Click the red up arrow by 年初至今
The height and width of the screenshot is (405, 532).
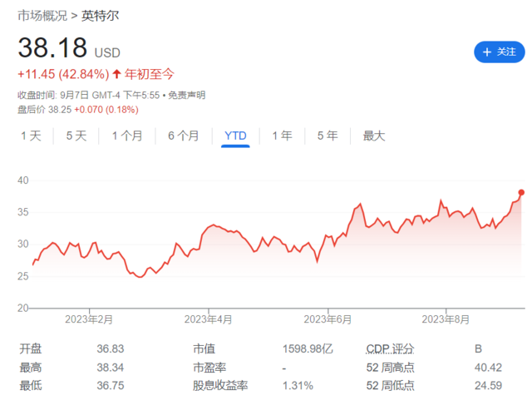(116, 74)
